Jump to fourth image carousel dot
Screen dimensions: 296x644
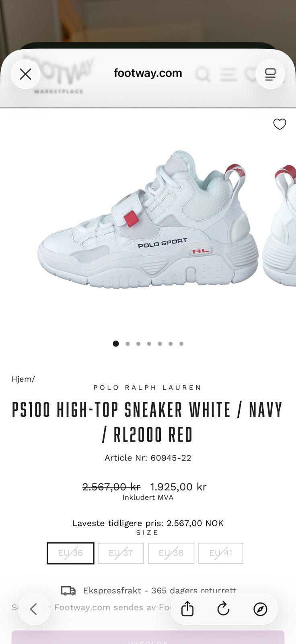[x=149, y=344]
